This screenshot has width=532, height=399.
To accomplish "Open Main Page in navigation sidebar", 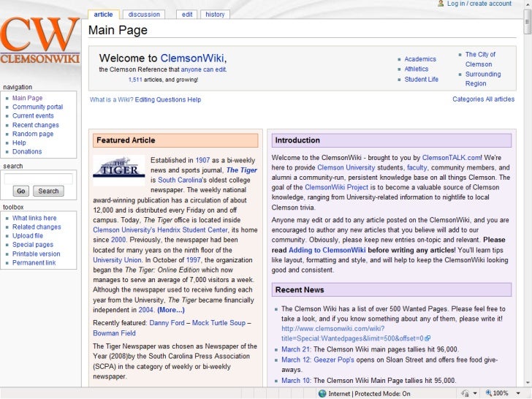I will [28, 98].
